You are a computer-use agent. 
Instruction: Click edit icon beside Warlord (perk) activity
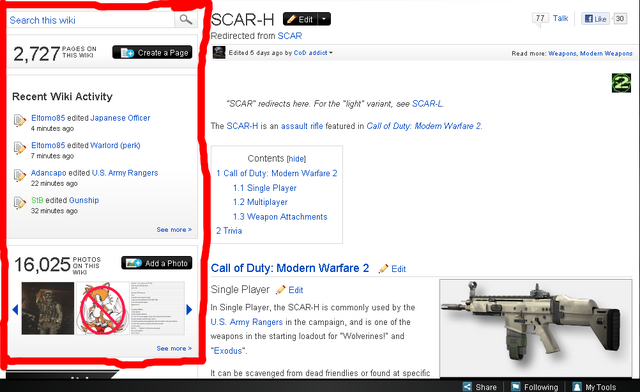click(x=20, y=148)
